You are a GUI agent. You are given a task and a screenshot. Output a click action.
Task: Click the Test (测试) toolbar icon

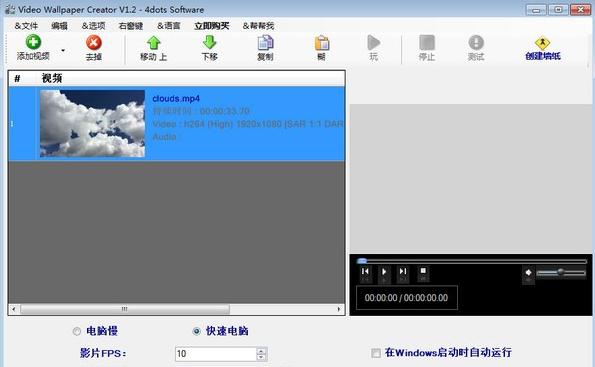476,43
